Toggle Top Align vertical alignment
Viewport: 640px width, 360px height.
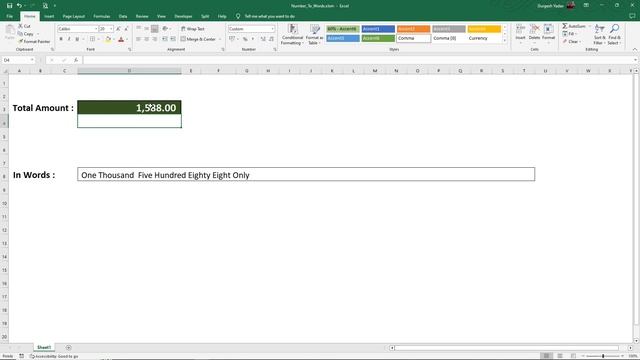tap(139, 29)
